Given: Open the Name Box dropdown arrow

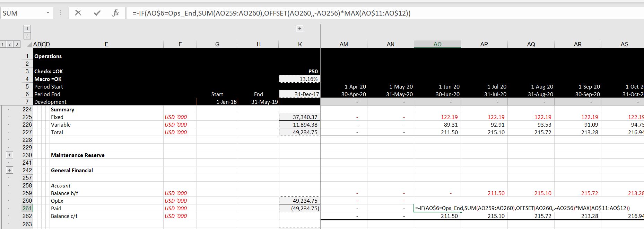Looking at the screenshot, I should pos(48,13).
